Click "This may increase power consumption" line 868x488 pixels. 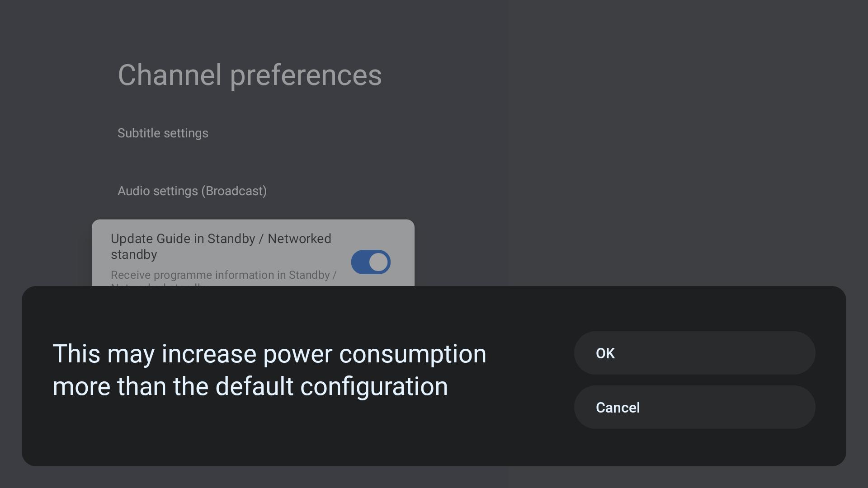(x=269, y=354)
